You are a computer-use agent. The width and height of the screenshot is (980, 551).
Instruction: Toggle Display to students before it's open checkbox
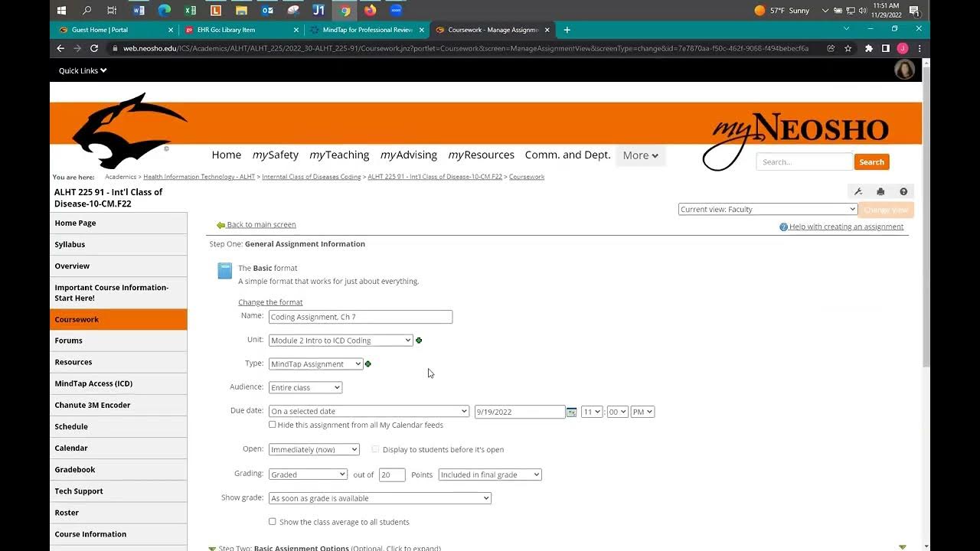point(375,449)
